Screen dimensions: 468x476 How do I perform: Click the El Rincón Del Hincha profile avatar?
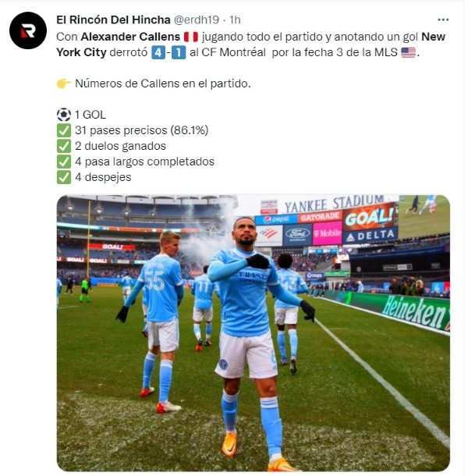tap(28, 30)
